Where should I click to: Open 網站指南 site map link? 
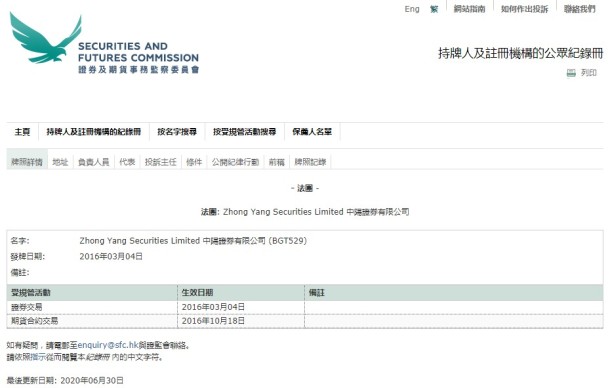469,9
